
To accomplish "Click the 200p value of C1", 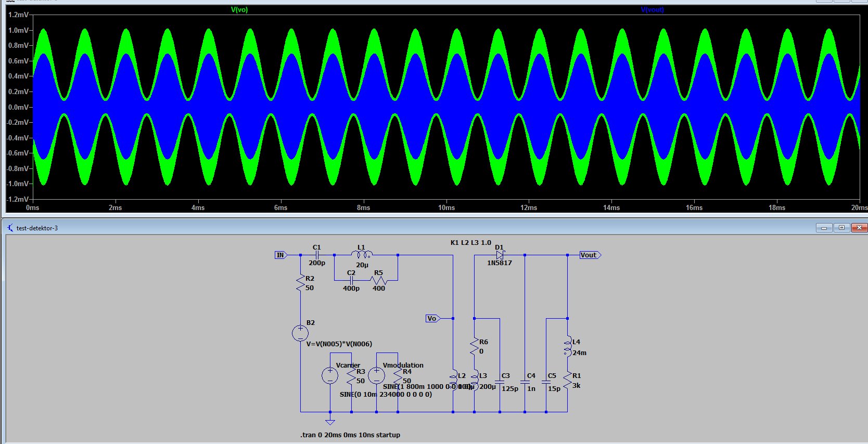I will point(317,263).
